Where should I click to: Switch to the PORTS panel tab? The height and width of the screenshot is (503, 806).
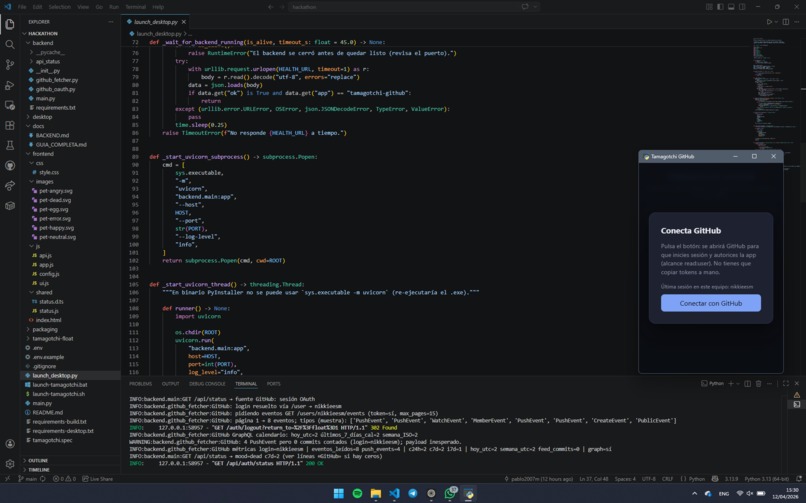point(273,384)
